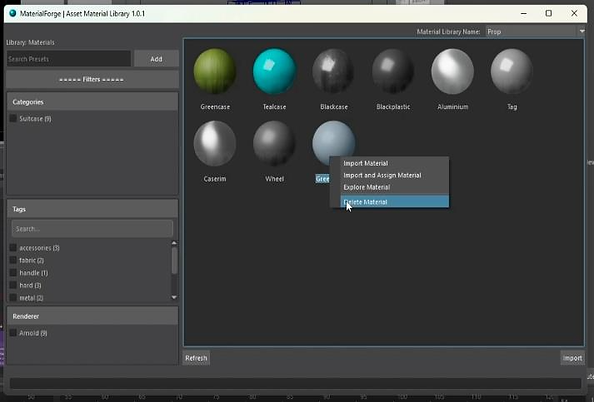Screen dimensions: 594x402
Task: Check the Arnold renderer filter
Action: [13, 333]
